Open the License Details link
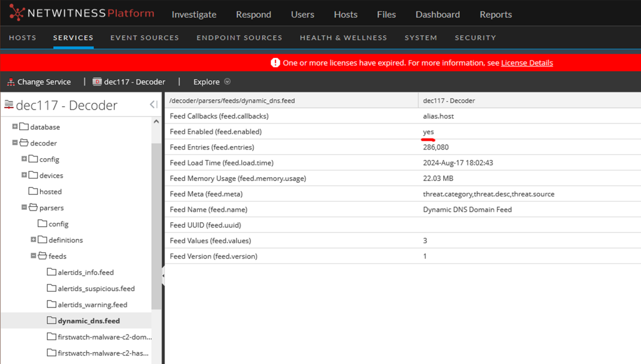 coord(527,63)
